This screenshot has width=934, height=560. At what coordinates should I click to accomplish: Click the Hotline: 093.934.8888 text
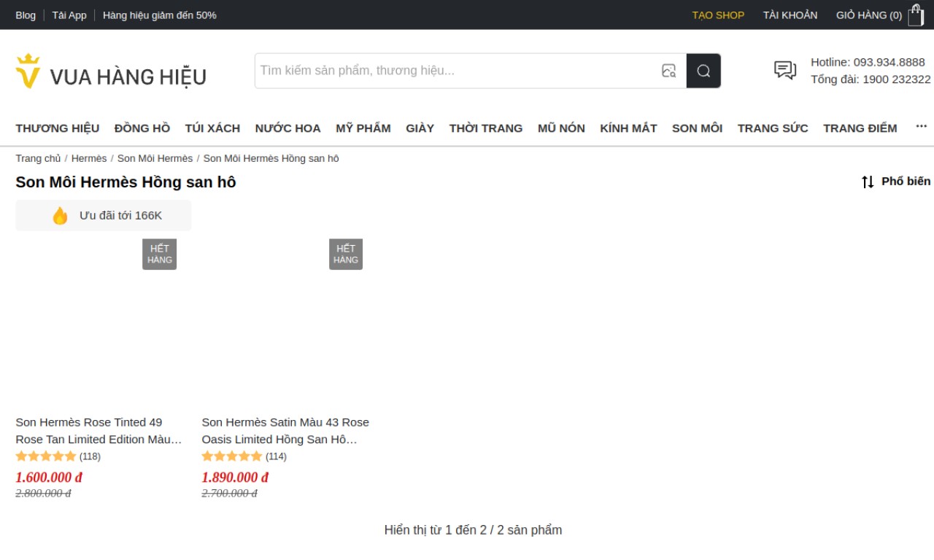(x=868, y=62)
